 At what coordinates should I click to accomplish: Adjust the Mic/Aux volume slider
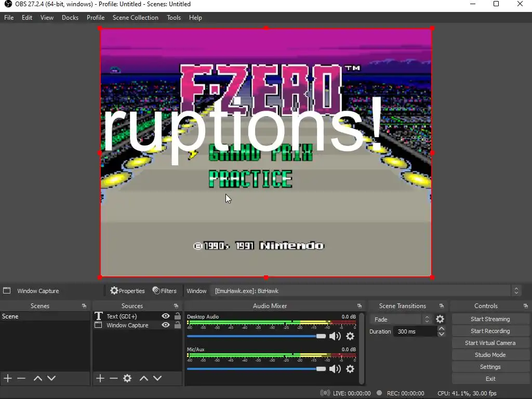pos(256,369)
